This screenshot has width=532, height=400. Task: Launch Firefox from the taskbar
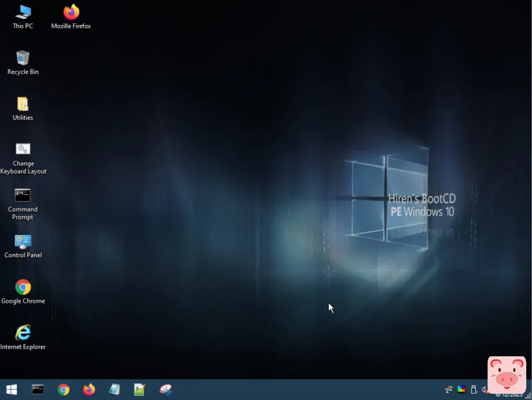[89, 390]
